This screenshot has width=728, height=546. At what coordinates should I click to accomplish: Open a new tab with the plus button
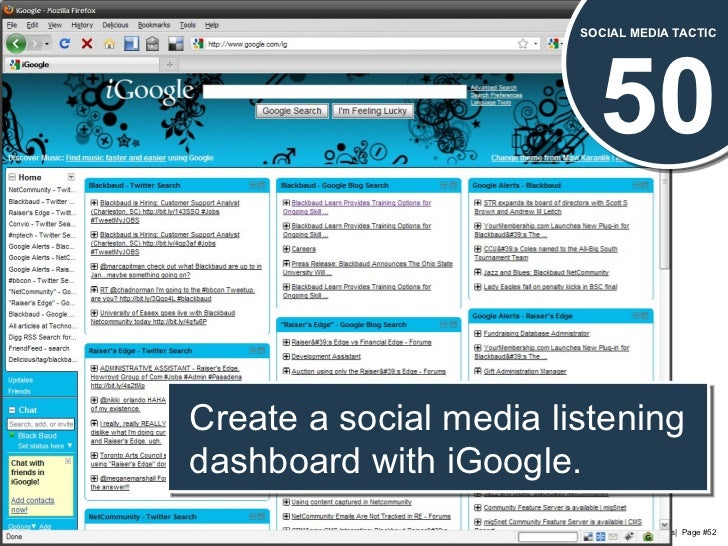pos(169,65)
